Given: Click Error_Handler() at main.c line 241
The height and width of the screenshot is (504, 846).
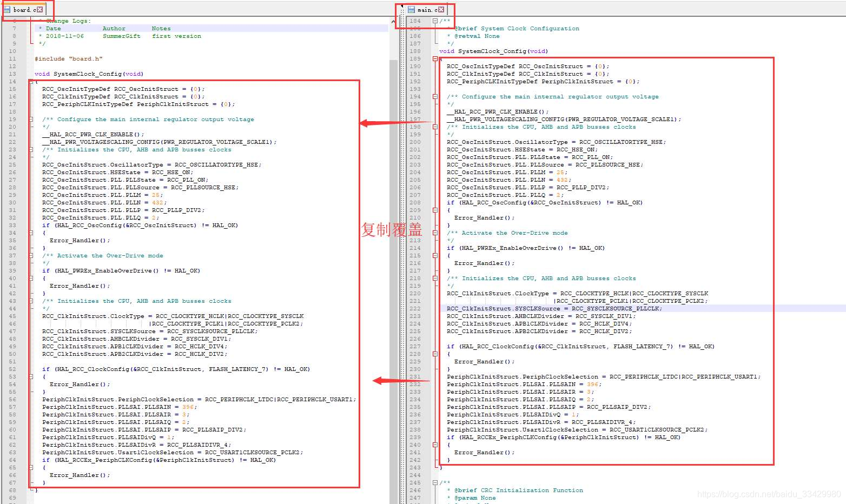Looking at the screenshot, I should coord(485,452).
